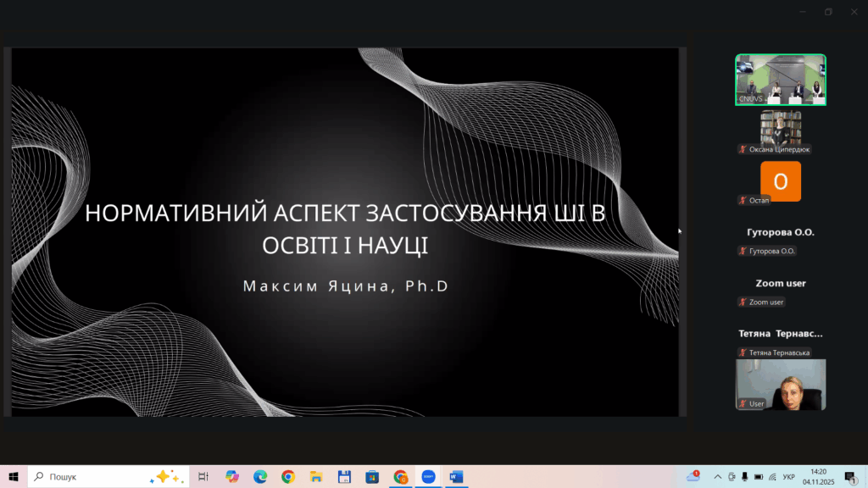Viewport: 868px width, 488px height.
Task: Open Microsoft Store taskbar icon
Action: (x=372, y=476)
